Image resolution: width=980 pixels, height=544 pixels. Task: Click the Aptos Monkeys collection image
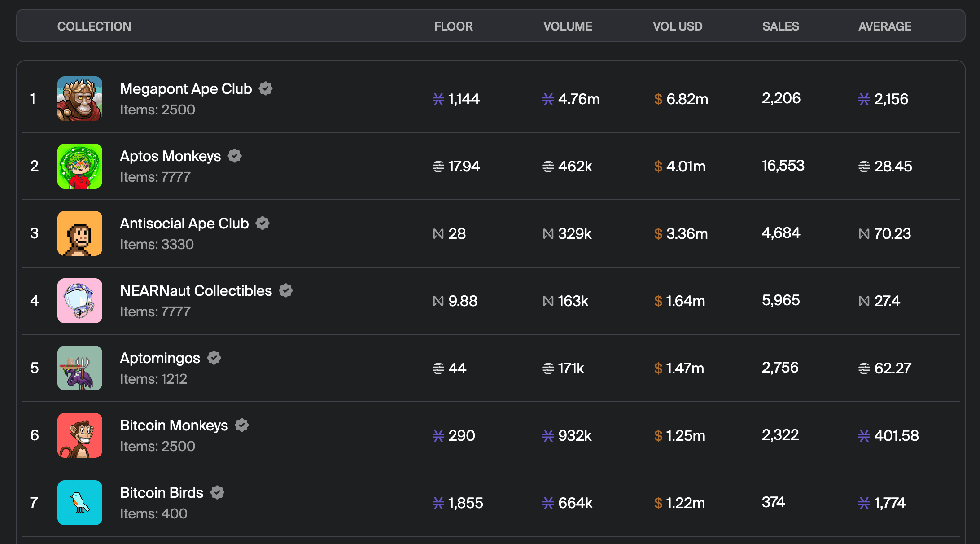pyautogui.click(x=80, y=166)
